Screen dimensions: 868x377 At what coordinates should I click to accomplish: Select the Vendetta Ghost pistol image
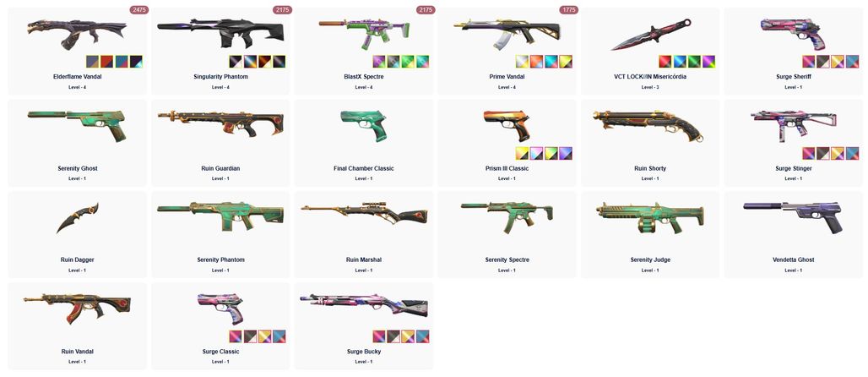(x=793, y=216)
